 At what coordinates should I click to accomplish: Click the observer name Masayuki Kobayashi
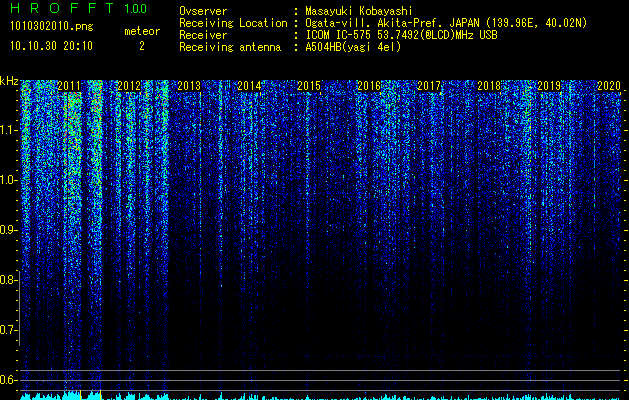[x=359, y=11]
